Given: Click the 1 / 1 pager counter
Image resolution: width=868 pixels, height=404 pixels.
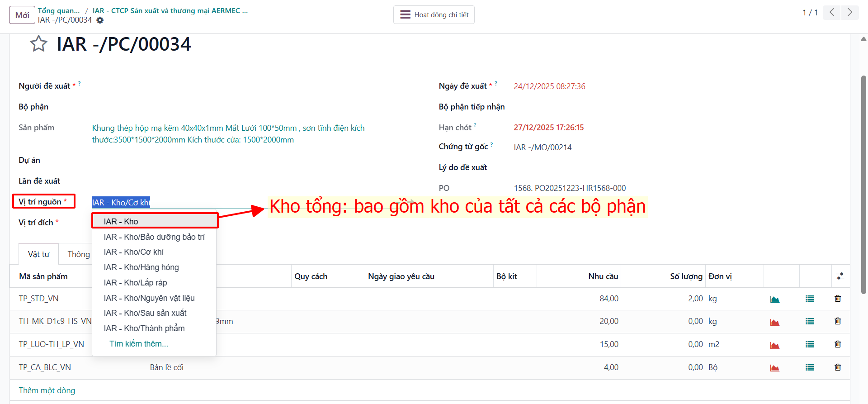Looking at the screenshot, I should [x=810, y=13].
